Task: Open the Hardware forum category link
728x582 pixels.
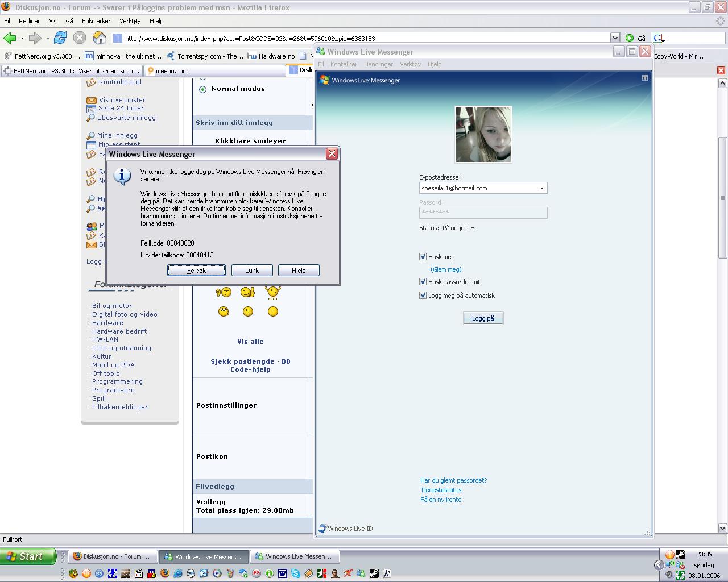Action: point(107,323)
